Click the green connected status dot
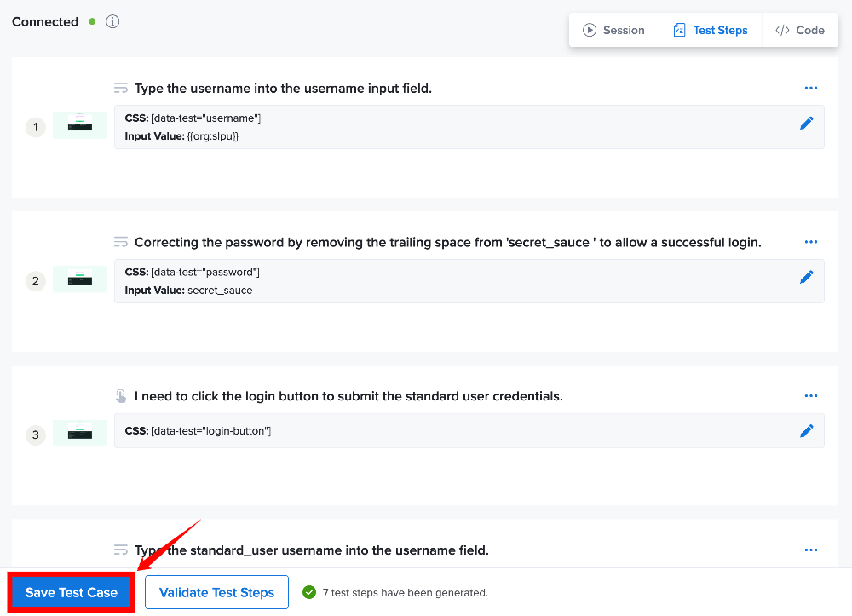Screen dimensions: 852x616 click(92, 22)
